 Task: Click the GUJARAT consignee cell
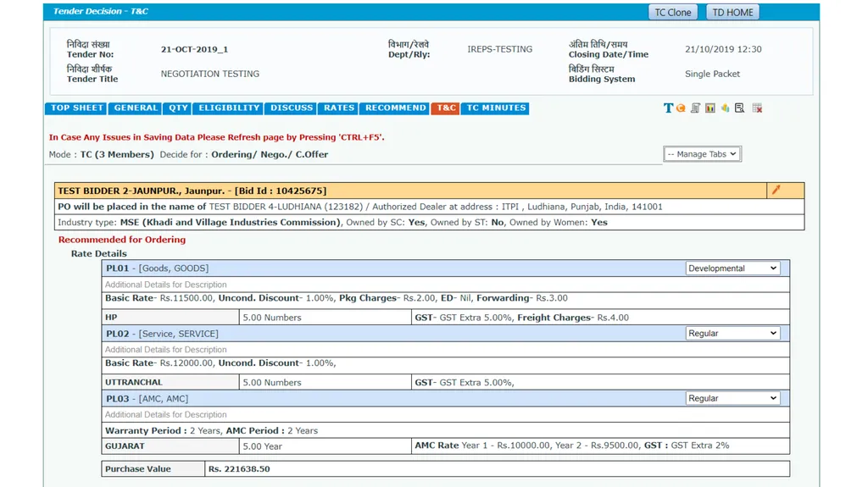point(170,446)
